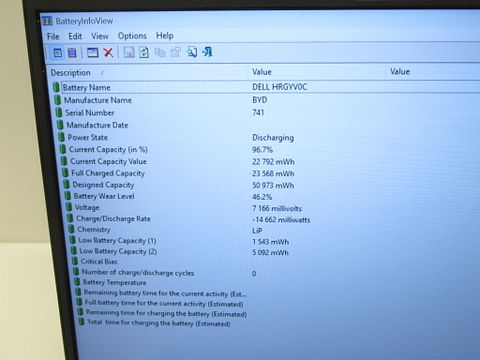Click the Refresh toolbar icon
This screenshot has height=360, width=480.
click(144, 52)
